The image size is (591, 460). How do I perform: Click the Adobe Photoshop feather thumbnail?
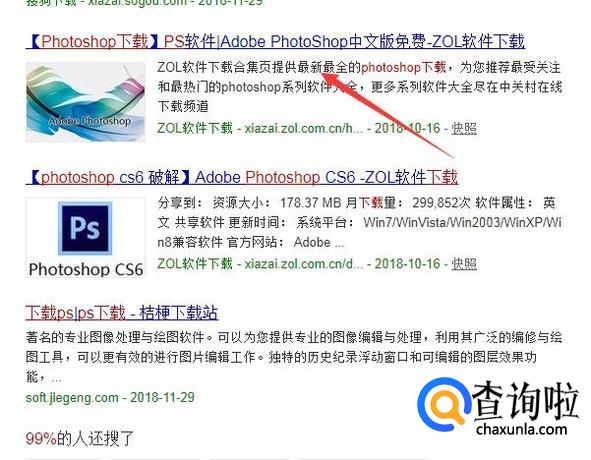click(86, 102)
